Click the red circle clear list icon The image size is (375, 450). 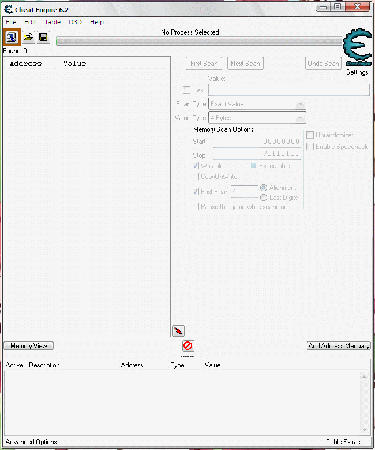pyautogui.click(x=188, y=346)
